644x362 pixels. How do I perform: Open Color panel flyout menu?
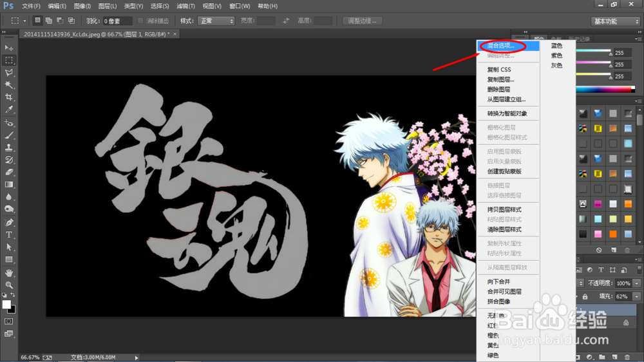tap(638, 39)
